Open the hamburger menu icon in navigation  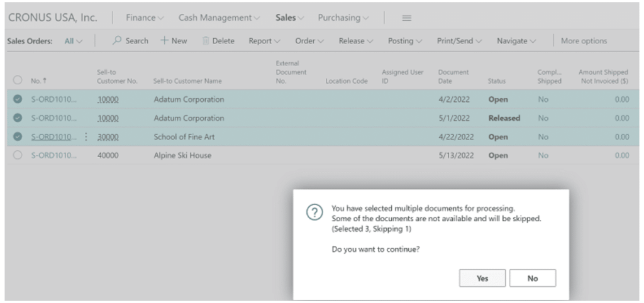coord(407,18)
